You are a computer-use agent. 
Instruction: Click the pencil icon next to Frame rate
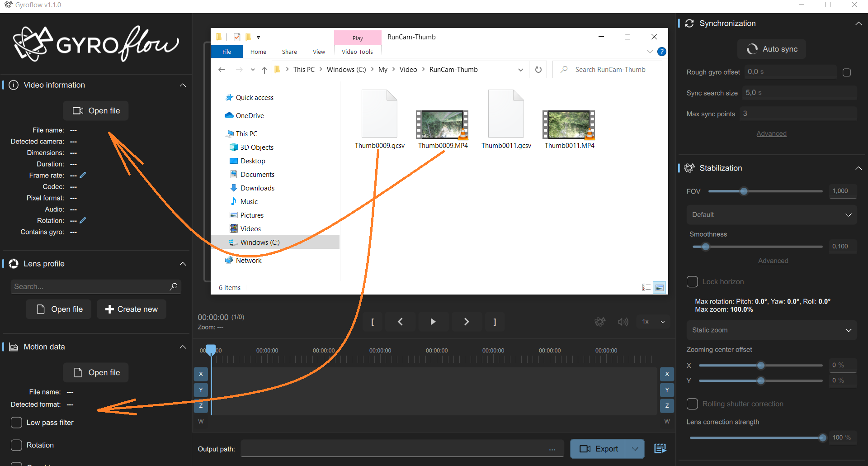(83, 175)
